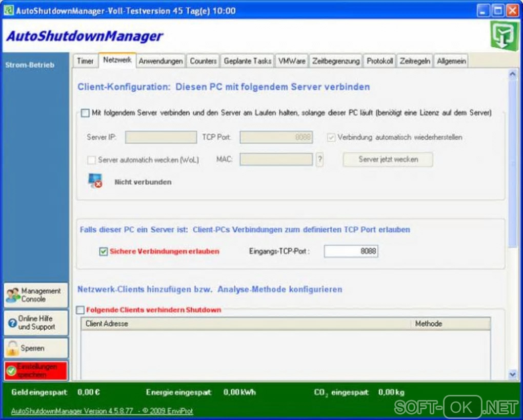Open Management Console
Viewport: 523px width, 420px height.
tap(36, 295)
